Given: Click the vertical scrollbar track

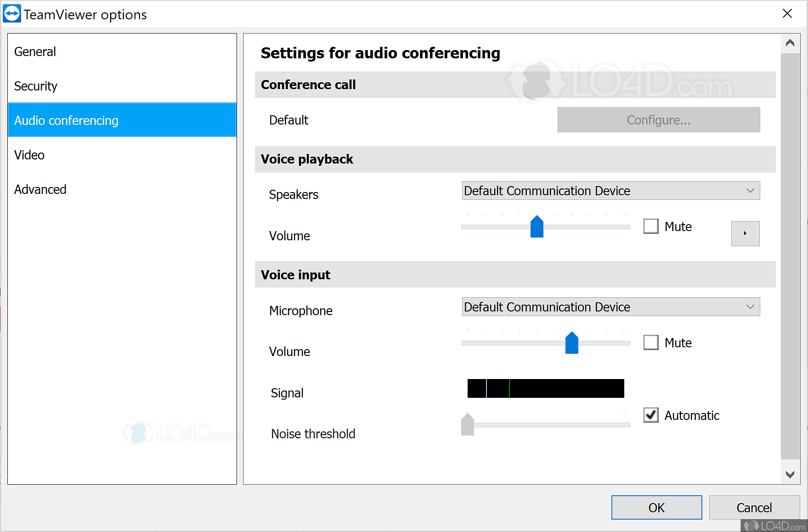Looking at the screenshot, I should [790, 257].
